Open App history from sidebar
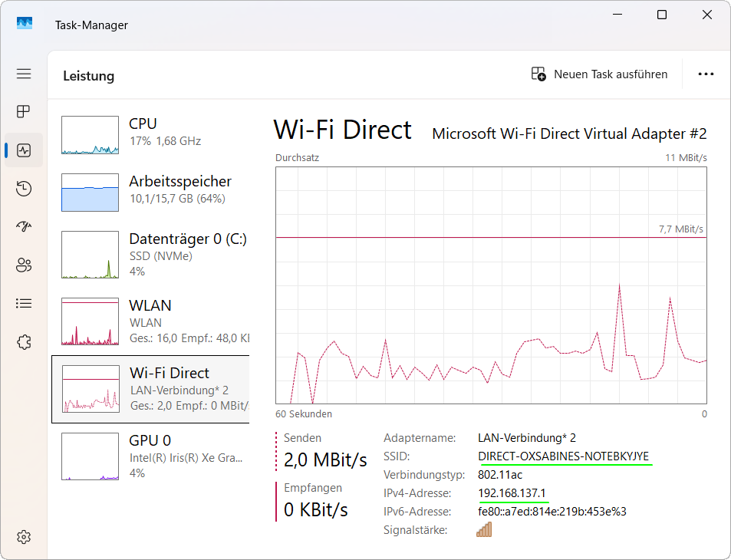731x560 pixels. [24, 189]
